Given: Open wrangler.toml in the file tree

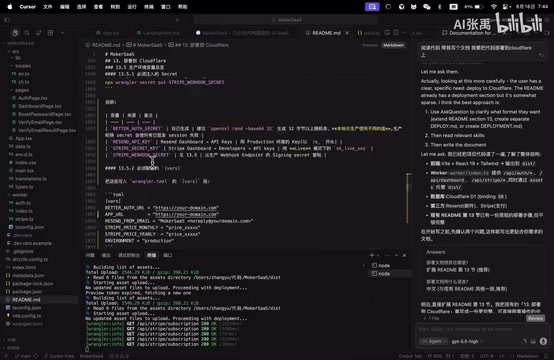Looking at the screenshot, I should point(27,324).
